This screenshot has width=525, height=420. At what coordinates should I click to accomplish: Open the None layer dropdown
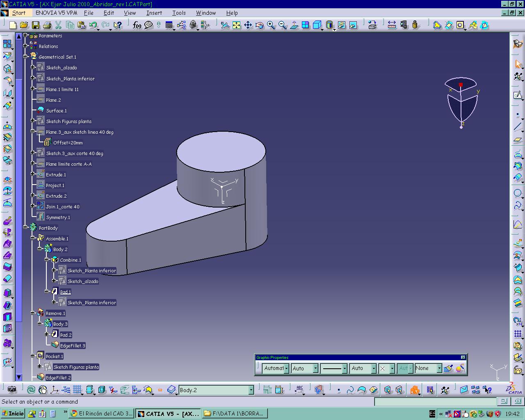point(439,368)
